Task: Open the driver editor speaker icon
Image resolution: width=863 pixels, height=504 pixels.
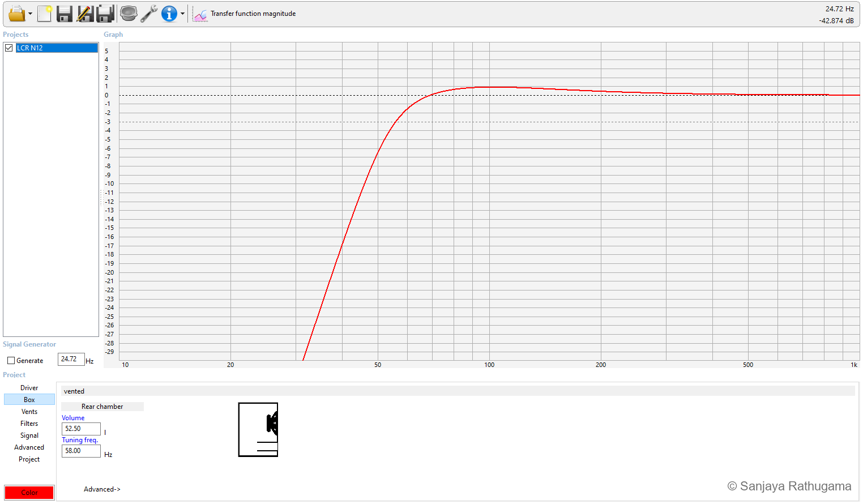Action: coord(129,14)
